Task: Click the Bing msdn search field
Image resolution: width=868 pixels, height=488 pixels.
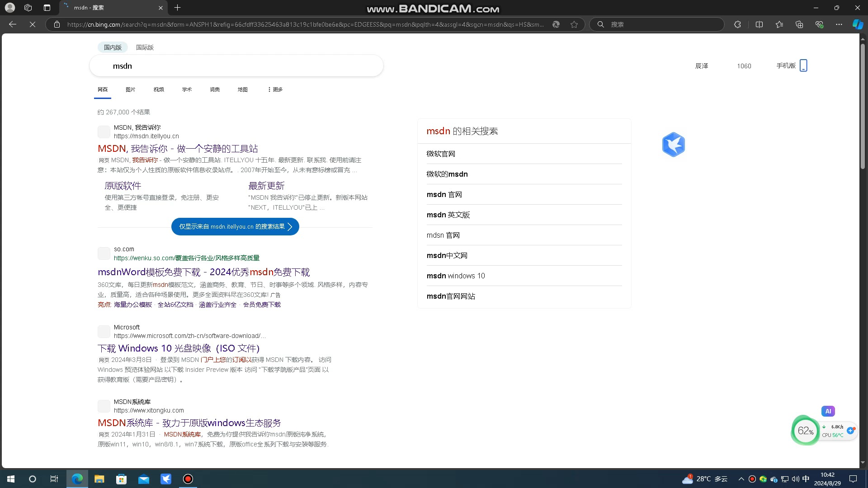Action: click(236, 66)
